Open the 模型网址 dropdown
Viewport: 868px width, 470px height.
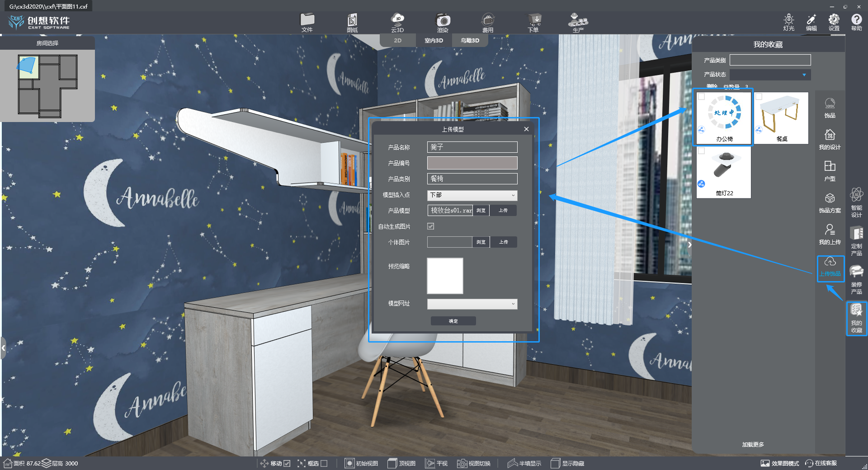472,304
